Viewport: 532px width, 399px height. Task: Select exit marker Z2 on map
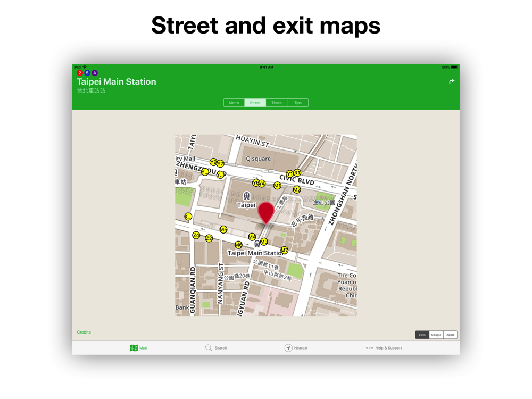click(209, 238)
